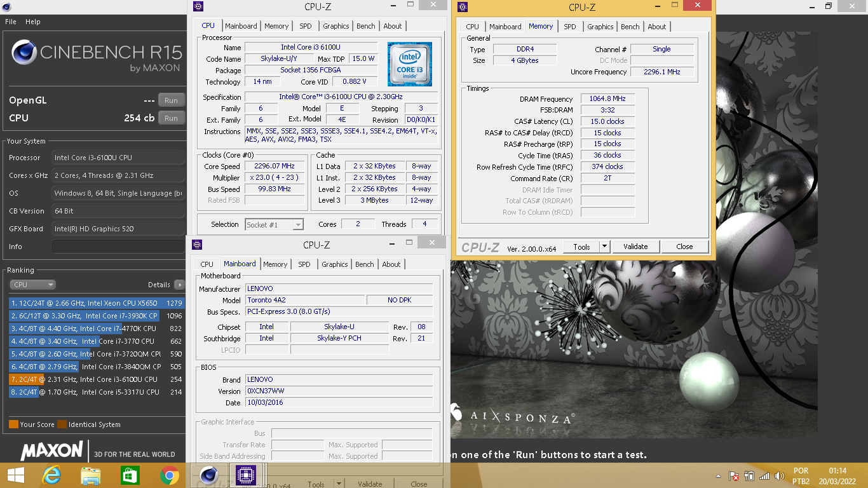The image size is (868, 488).
Task: Expand ranking Details with the arrow button
Action: pos(179,285)
